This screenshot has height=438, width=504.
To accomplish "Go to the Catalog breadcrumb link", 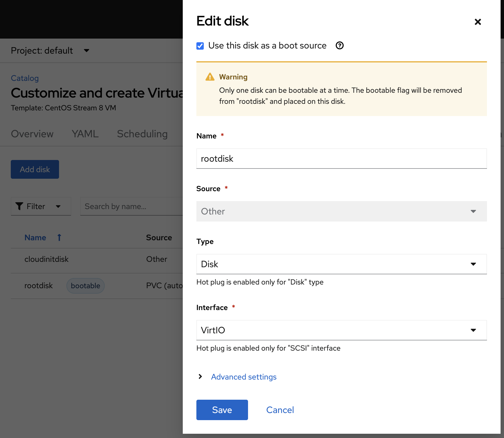I will (x=25, y=78).
